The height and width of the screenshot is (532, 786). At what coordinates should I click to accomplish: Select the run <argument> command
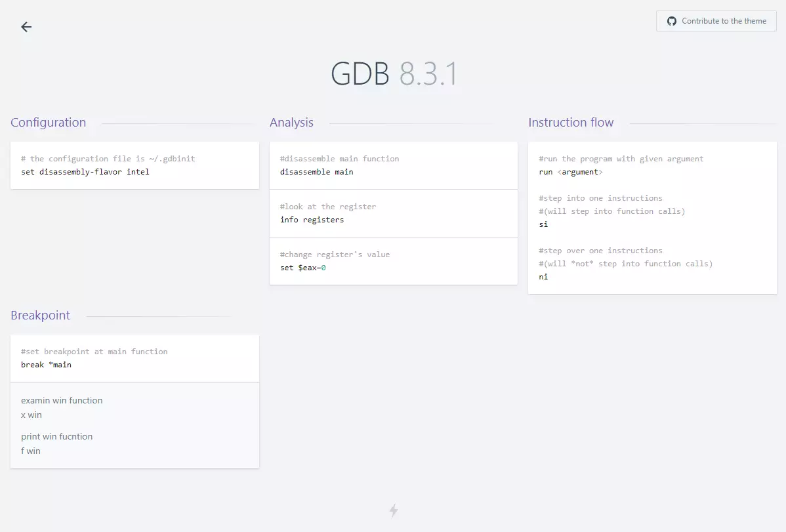(x=570, y=172)
